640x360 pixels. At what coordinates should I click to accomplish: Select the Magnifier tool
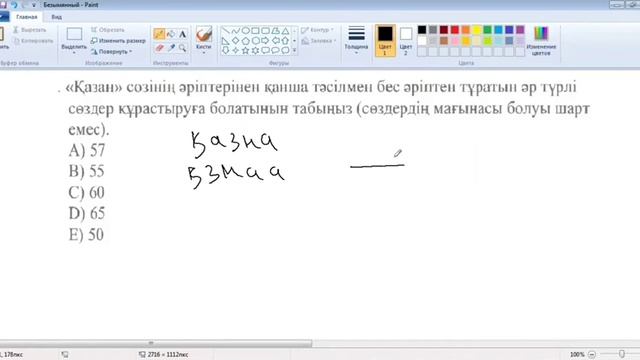coord(182,48)
